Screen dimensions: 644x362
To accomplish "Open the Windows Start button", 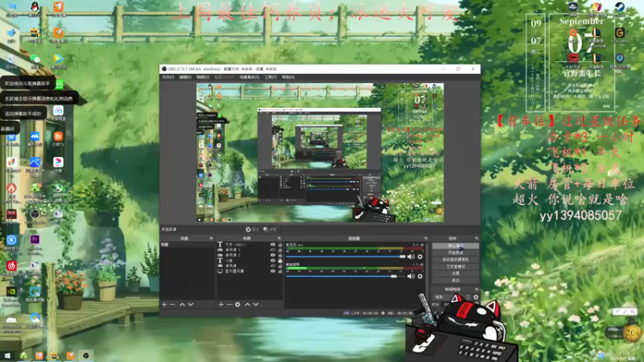I will [x=7, y=356].
